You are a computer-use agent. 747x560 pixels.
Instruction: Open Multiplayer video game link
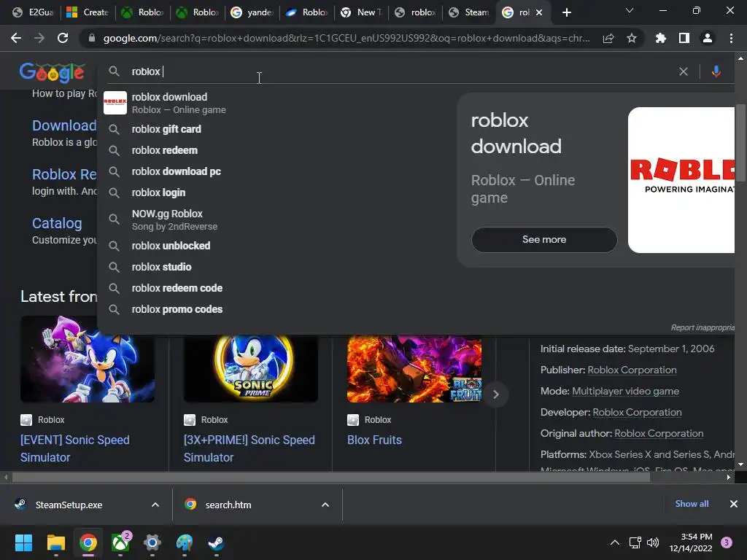coord(625,392)
